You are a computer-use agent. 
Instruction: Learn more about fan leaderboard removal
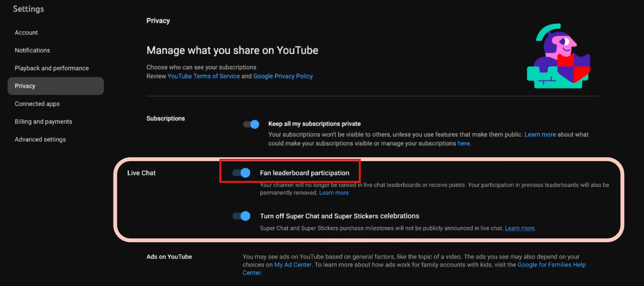(334, 192)
